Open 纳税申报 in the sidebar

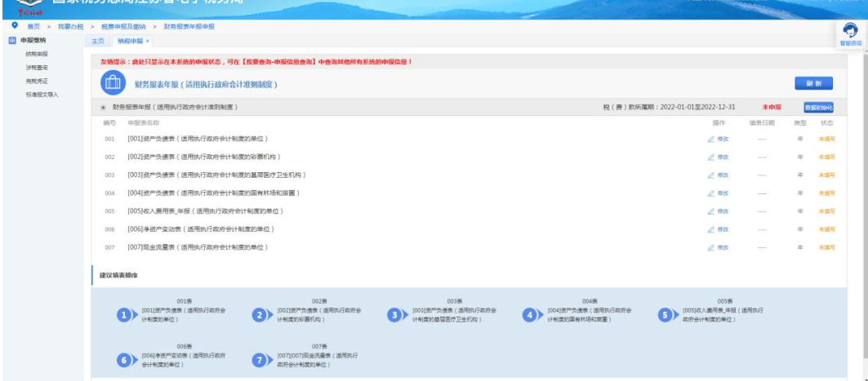(x=37, y=52)
